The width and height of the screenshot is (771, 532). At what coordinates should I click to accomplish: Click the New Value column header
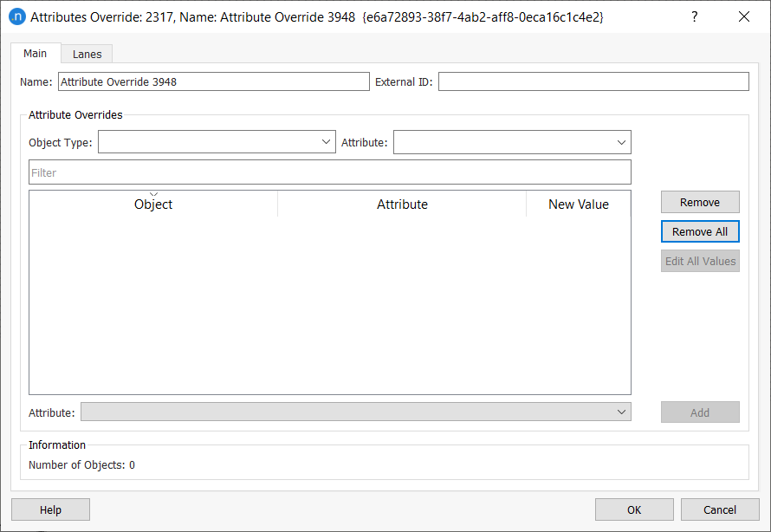[578, 204]
